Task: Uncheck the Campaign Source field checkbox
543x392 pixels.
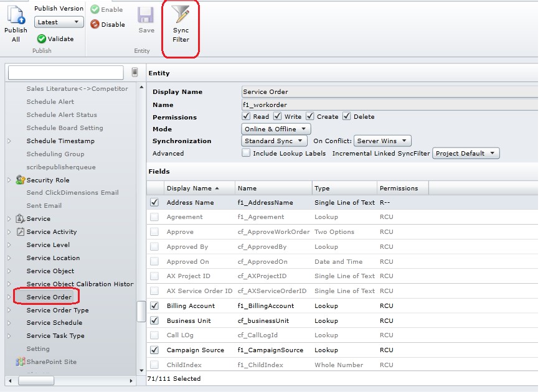Action: (154, 350)
